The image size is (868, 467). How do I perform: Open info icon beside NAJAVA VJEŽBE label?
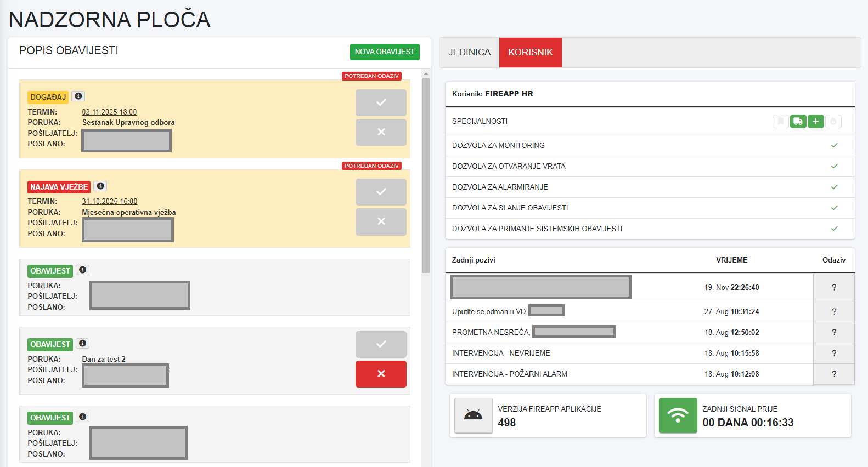point(100,186)
